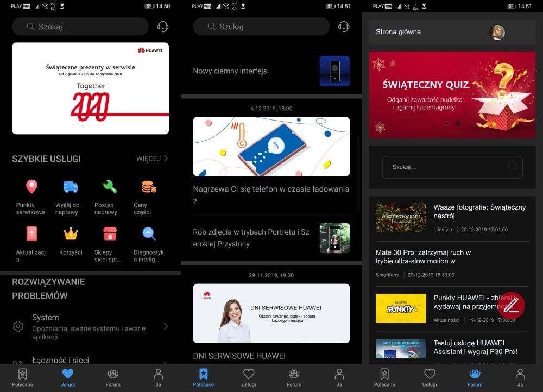Tap Aktualności category tag
This screenshot has width=543, height=392.
[x=446, y=320]
